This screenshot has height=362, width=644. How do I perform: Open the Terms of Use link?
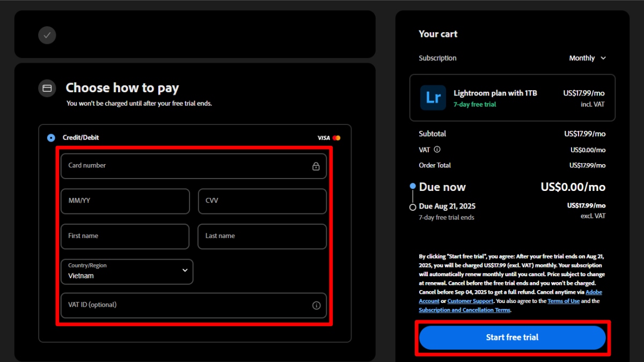point(563,301)
